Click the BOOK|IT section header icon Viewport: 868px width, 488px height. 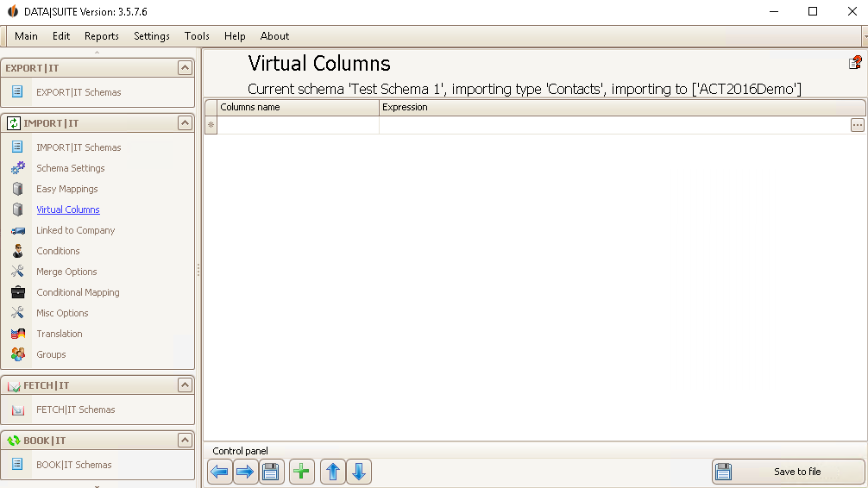click(x=13, y=441)
